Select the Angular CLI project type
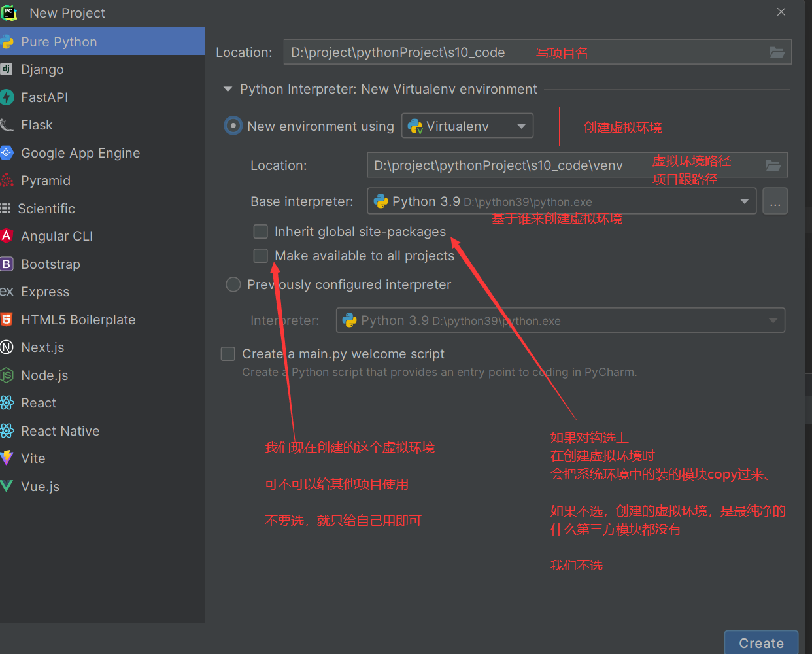The image size is (812, 654). pyautogui.click(x=102, y=236)
